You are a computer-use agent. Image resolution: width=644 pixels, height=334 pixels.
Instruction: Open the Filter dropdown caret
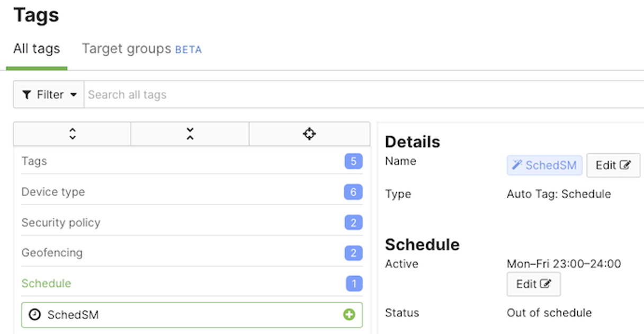coord(73,95)
